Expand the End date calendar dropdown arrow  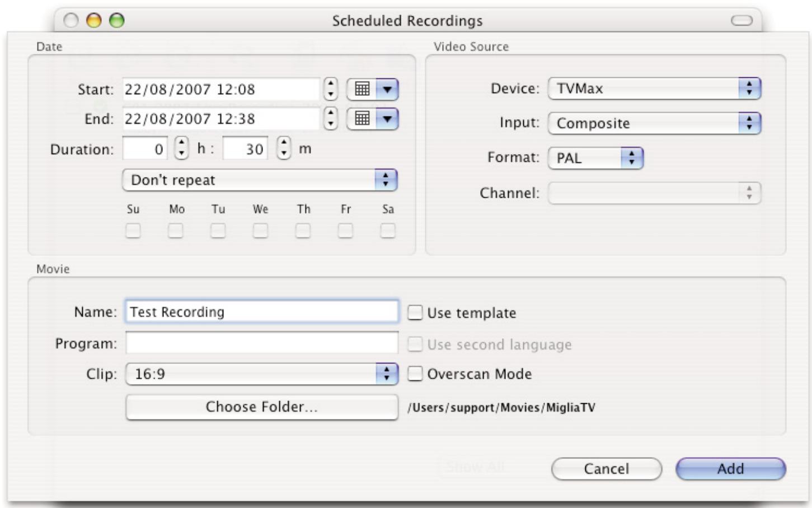pyautogui.click(x=387, y=119)
